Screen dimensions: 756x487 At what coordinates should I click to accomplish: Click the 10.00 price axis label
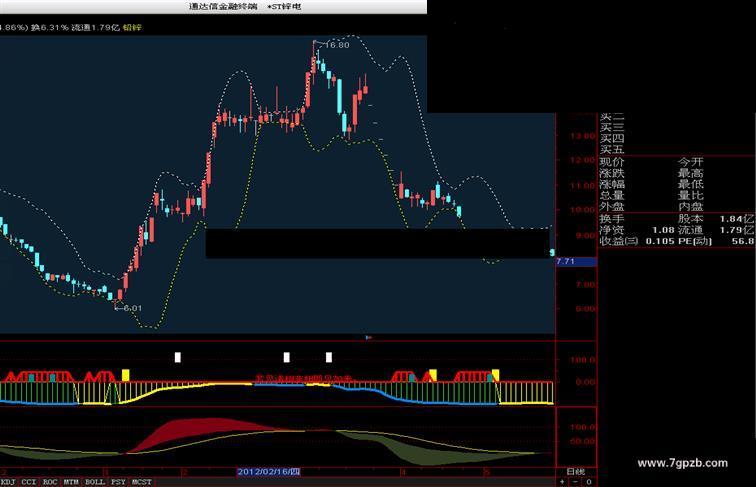tap(582, 210)
